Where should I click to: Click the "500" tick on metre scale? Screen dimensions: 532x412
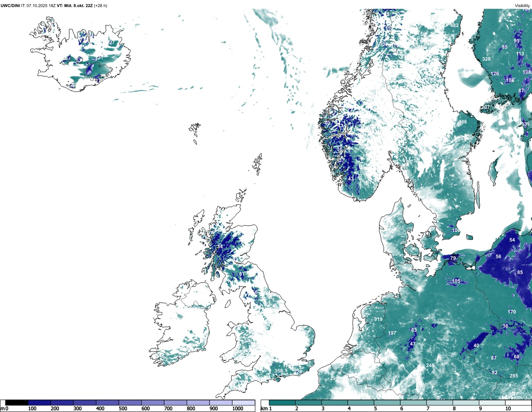pos(123,409)
